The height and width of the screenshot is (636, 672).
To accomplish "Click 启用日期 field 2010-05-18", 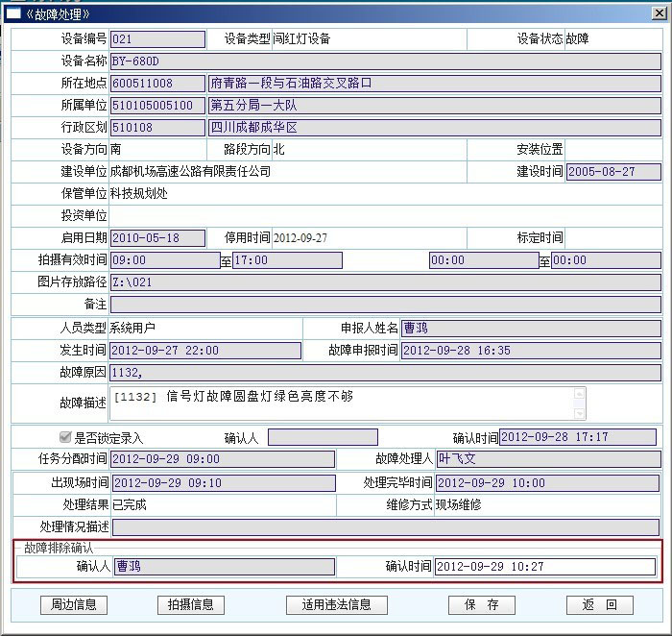I will 157,238.
